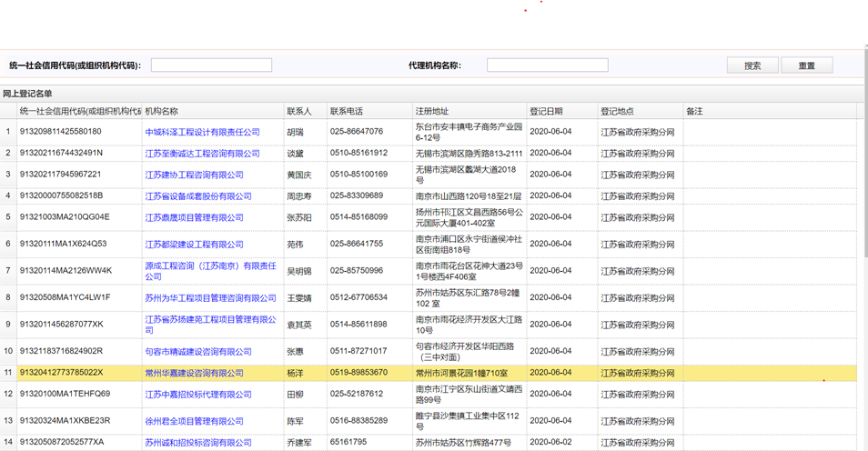Open highlighted link 常州华嘉建设咨询有限公司
Viewport: 868px width, 451px height.
pyautogui.click(x=195, y=373)
